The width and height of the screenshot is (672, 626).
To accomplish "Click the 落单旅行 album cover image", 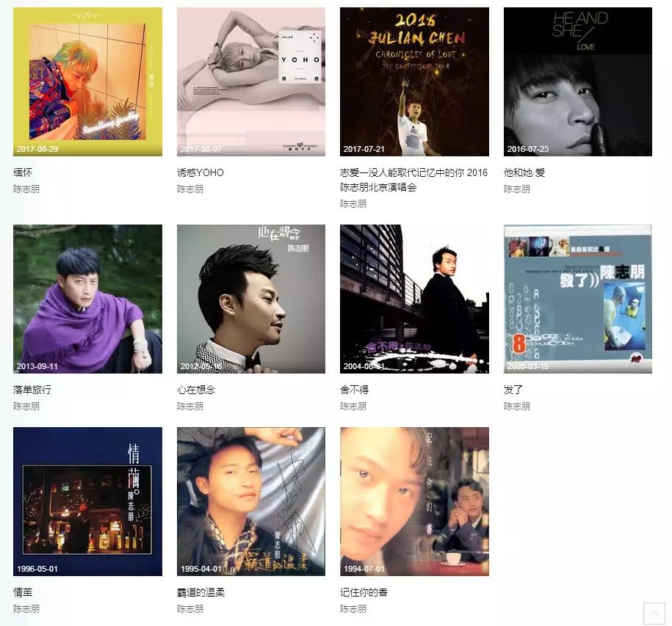I will pyautogui.click(x=88, y=299).
